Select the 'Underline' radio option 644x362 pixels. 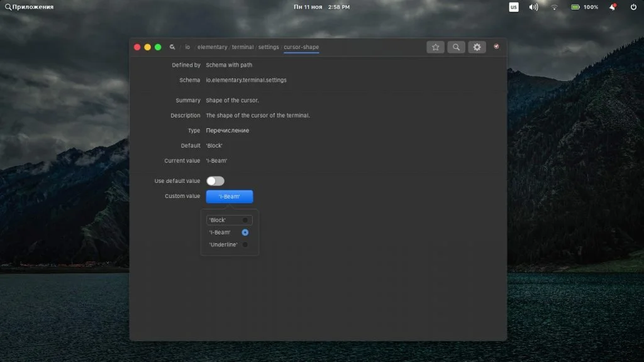[x=229, y=244]
